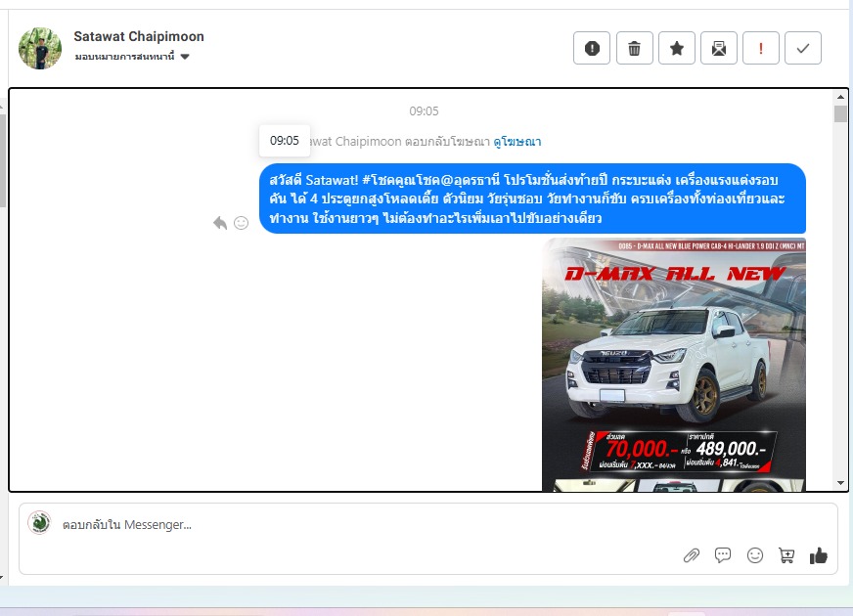Screen dimensions: 853x616
Task: Attach a file using paperclip icon
Action: point(692,555)
